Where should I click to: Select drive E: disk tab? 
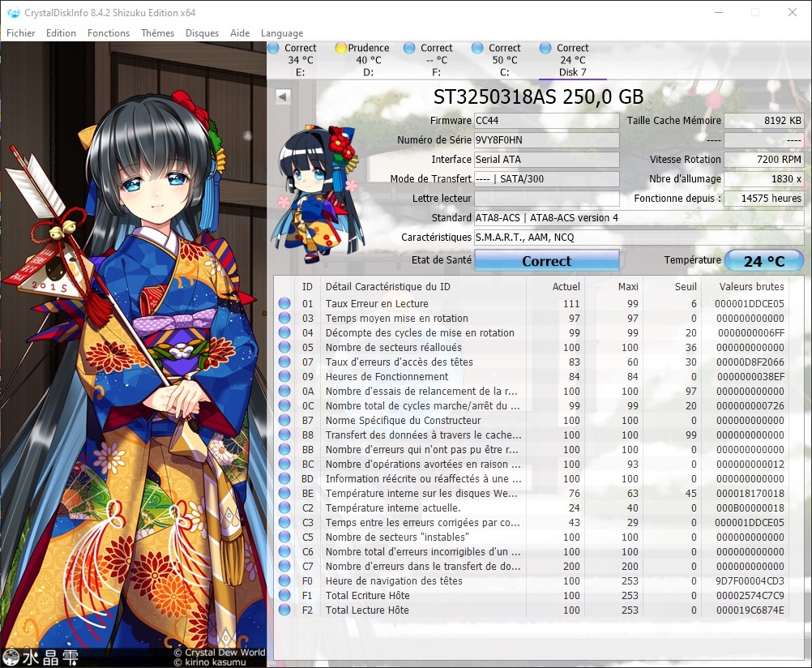[301, 60]
